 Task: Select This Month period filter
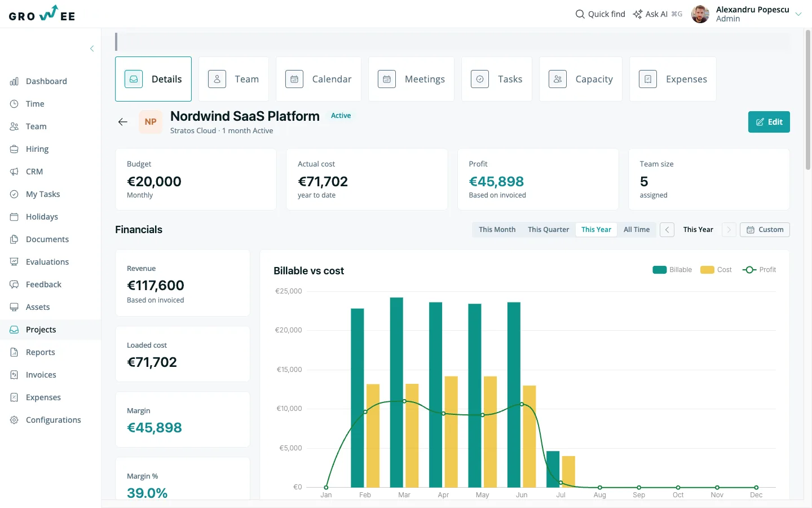(497, 230)
